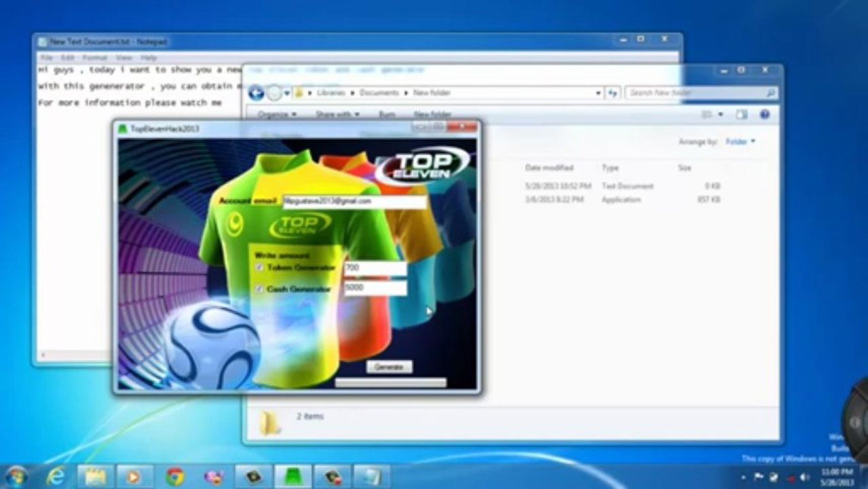Select the Application file row
This screenshot has height=489, width=868.
pos(622,200)
